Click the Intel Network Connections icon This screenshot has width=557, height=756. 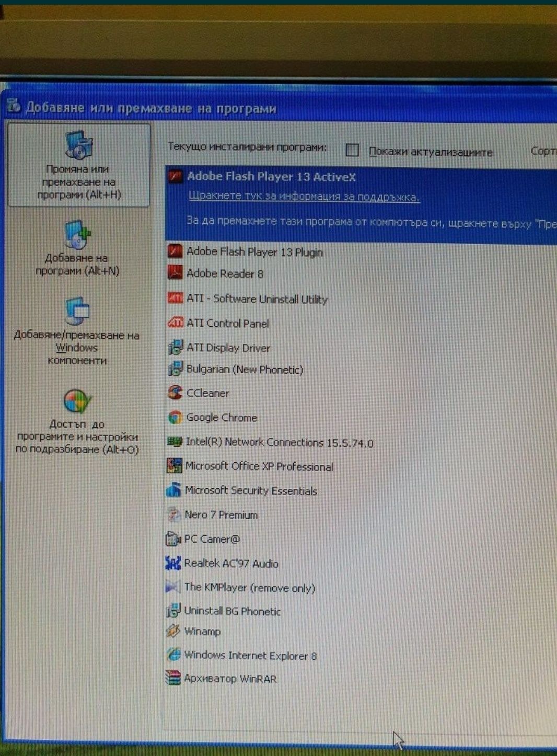[174, 442]
